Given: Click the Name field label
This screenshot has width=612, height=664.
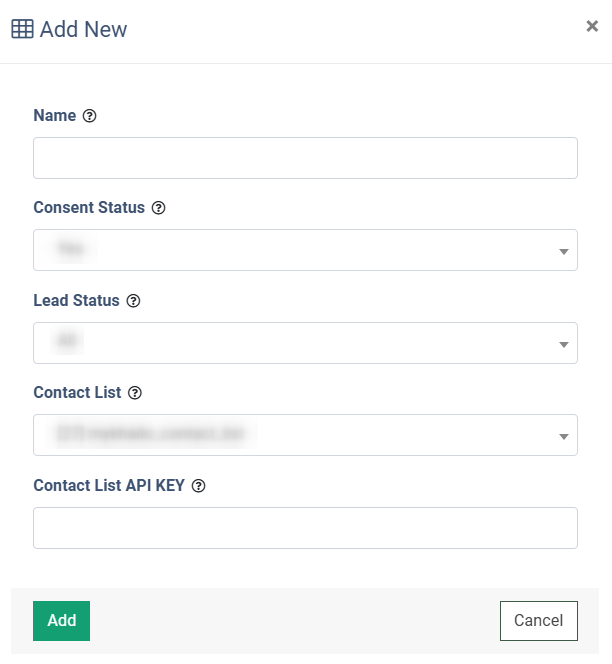Looking at the screenshot, I should [x=55, y=116].
